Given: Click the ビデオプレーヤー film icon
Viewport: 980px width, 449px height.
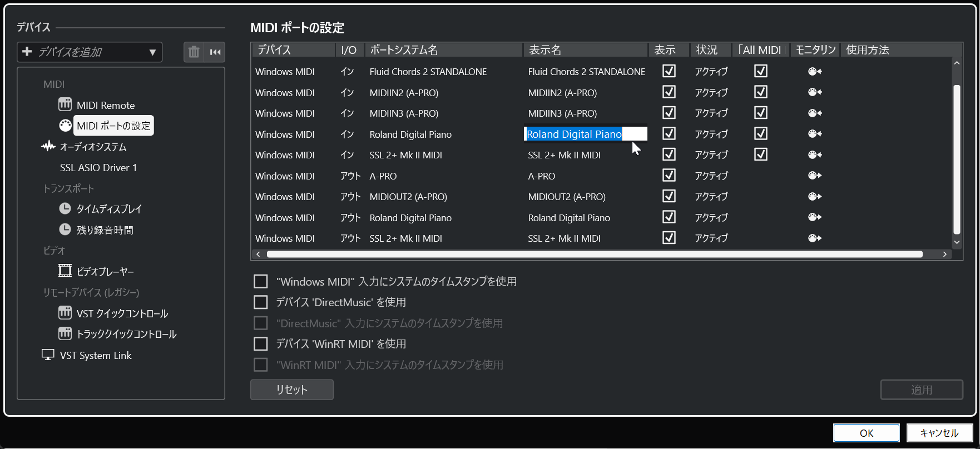Looking at the screenshot, I should (65, 271).
